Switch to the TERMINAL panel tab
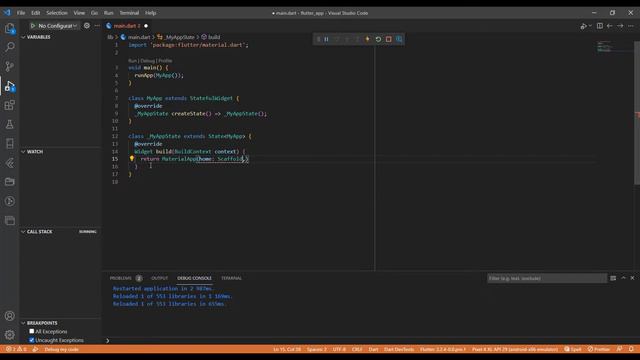 [x=231, y=278]
